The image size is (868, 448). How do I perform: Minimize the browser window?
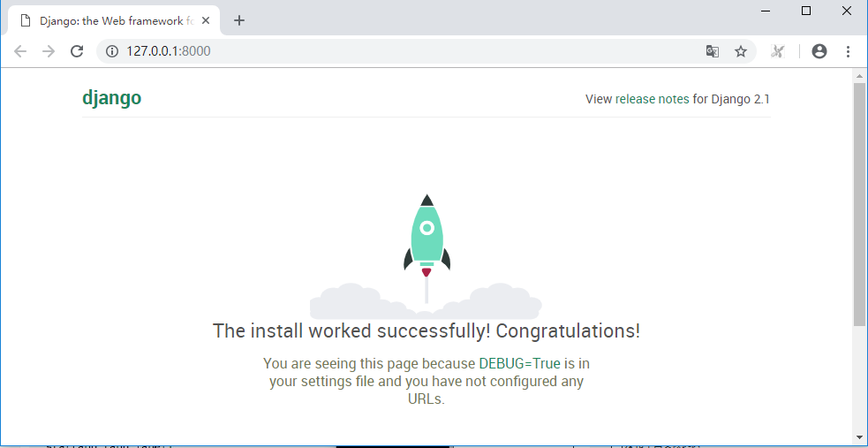click(x=766, y=11)
